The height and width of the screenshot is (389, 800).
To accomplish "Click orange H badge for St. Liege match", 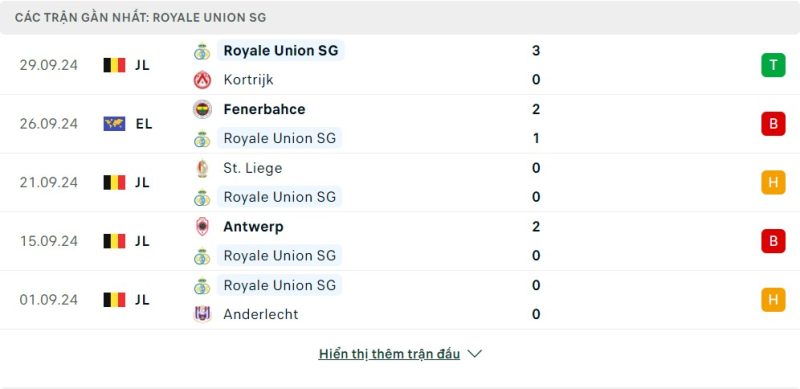I will [x=773, y=183].
